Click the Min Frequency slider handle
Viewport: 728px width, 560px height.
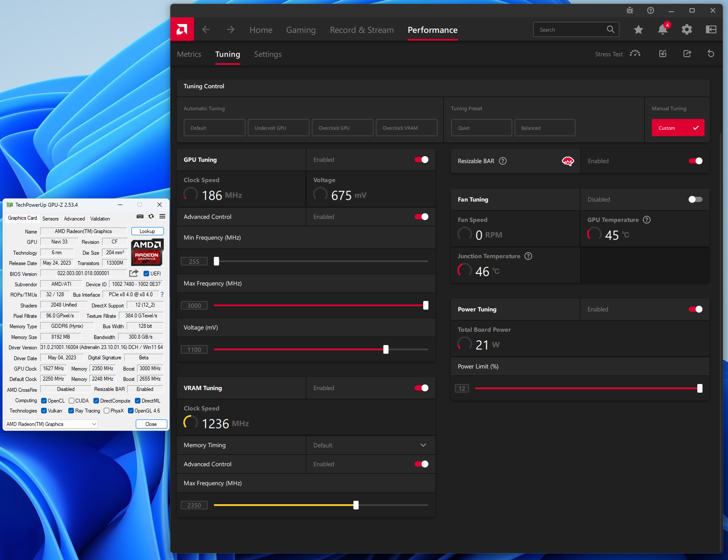click(x=217, y=261)
